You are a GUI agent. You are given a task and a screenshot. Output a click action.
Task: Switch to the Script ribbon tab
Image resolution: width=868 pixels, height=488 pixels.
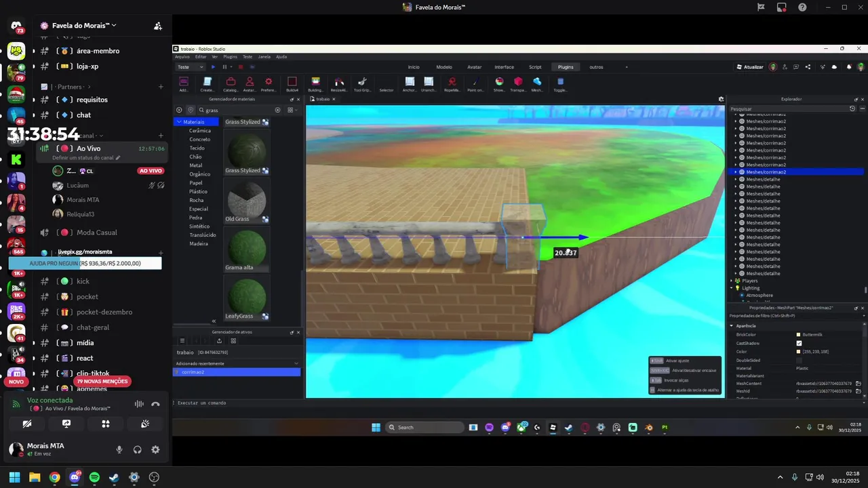pos(535,67)
